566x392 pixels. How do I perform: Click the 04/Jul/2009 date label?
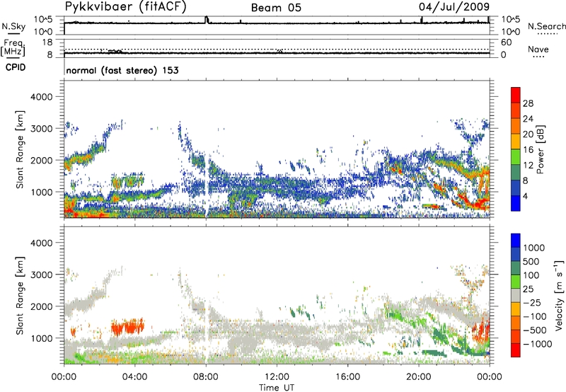(x=454, y=7)
